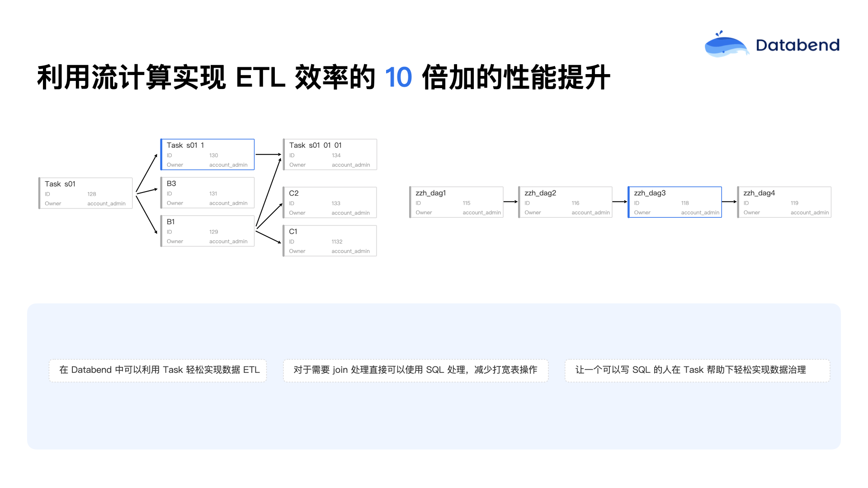Screen dimensions: 868x488
Task: Click ID value 128 in Task s01
Action: 92,194
